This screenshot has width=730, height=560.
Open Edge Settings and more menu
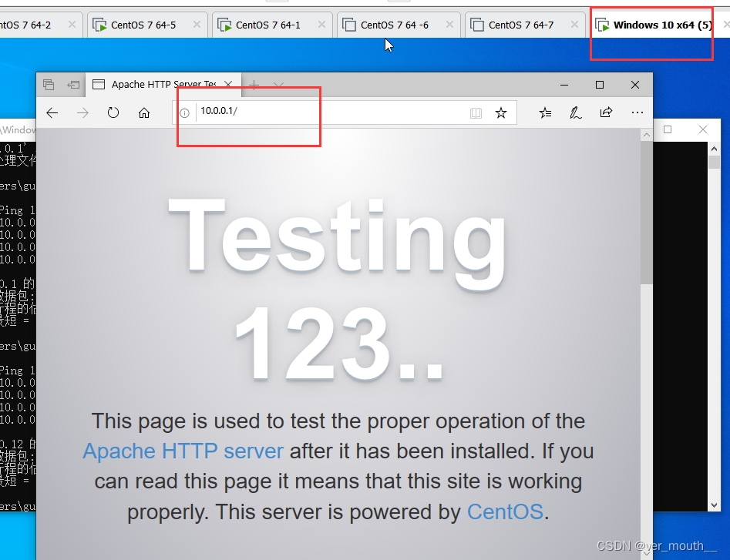[x=637, y=112]
